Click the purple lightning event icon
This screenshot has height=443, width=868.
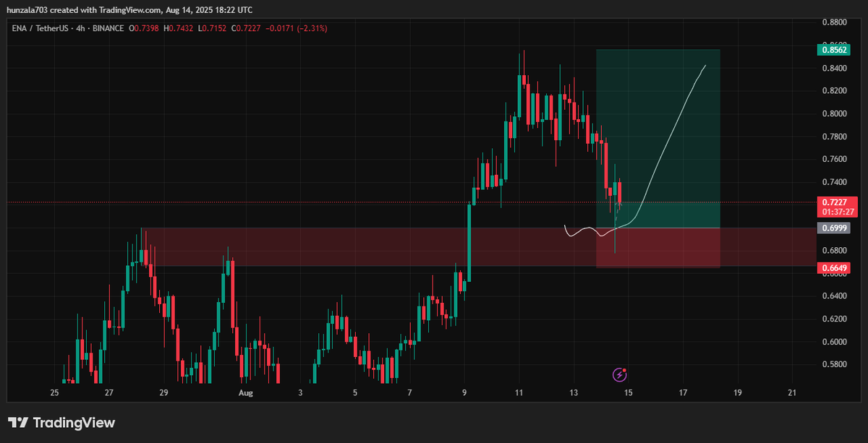coord(620,374)
